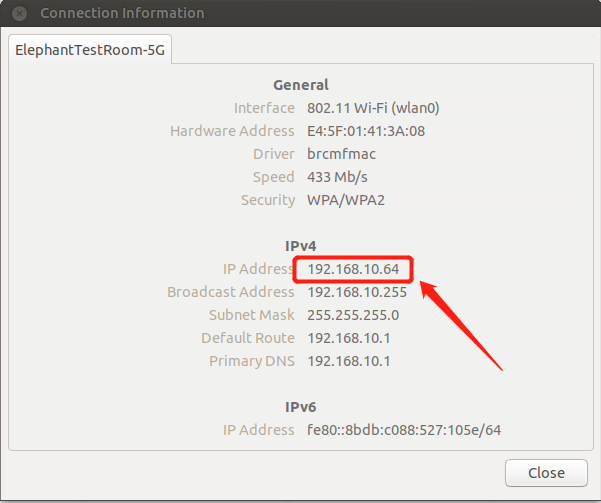Click the security value WPA/WPA2
Image resolution: width=601 pixels, height=503 pixels.
click(345, 200)
